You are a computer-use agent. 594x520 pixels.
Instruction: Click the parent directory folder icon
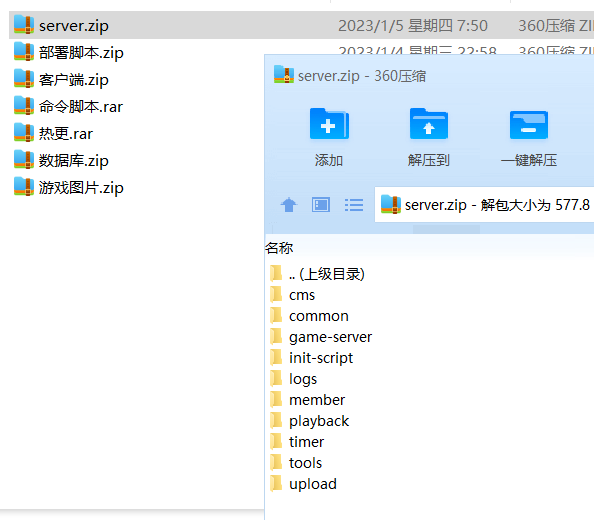(x=276, y=273)
